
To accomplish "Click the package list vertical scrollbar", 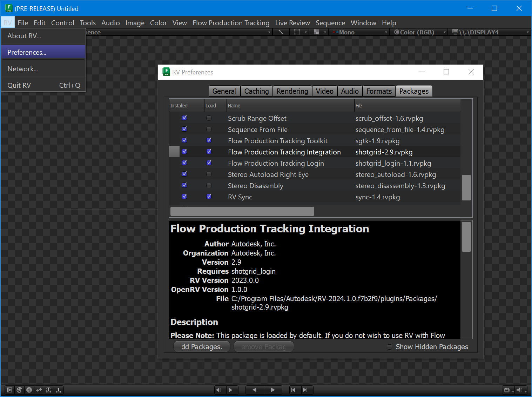I will (466, 187).
